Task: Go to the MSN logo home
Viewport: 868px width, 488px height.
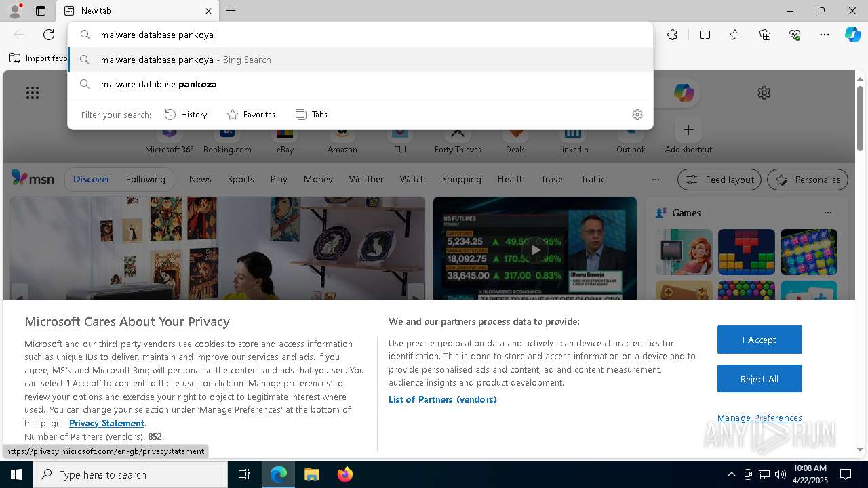Action: pos(33,178)
